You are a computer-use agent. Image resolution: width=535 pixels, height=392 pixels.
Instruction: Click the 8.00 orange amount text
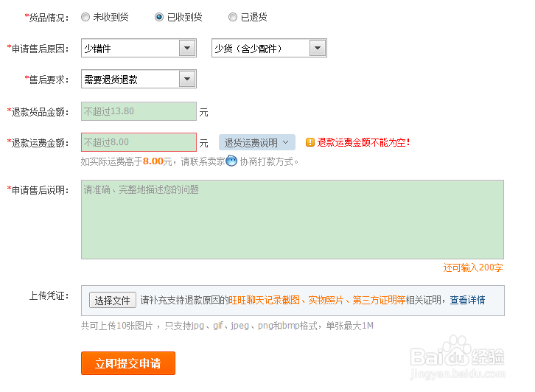[153, 161]
